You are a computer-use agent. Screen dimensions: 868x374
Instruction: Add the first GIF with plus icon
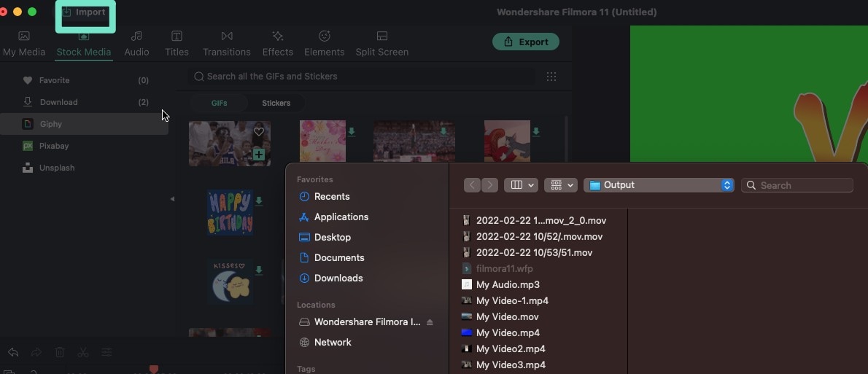258,155
